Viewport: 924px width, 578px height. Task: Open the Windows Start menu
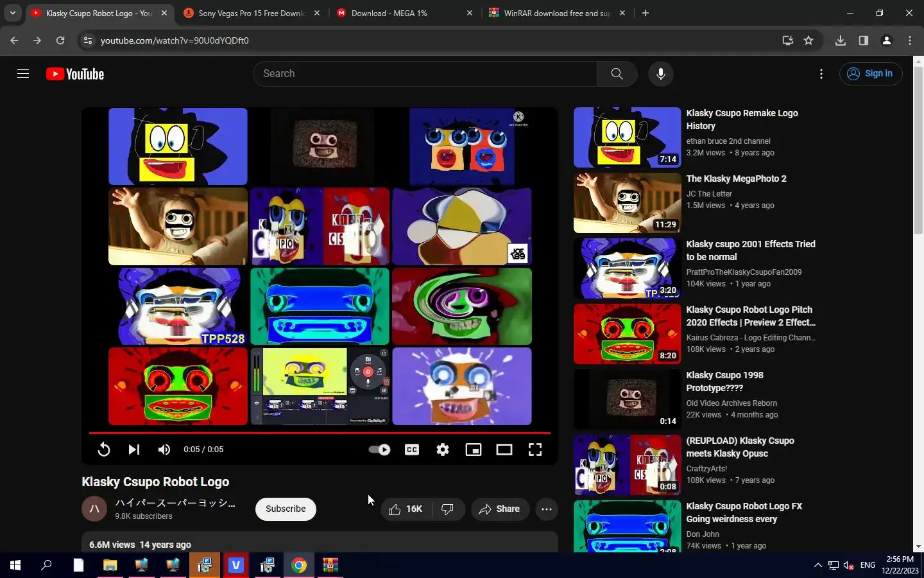(15, 565)
